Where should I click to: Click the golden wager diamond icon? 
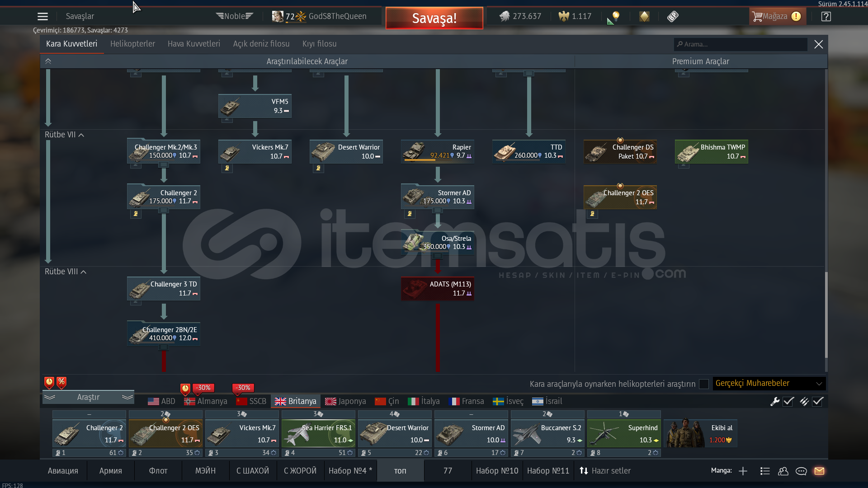point(644,17)
